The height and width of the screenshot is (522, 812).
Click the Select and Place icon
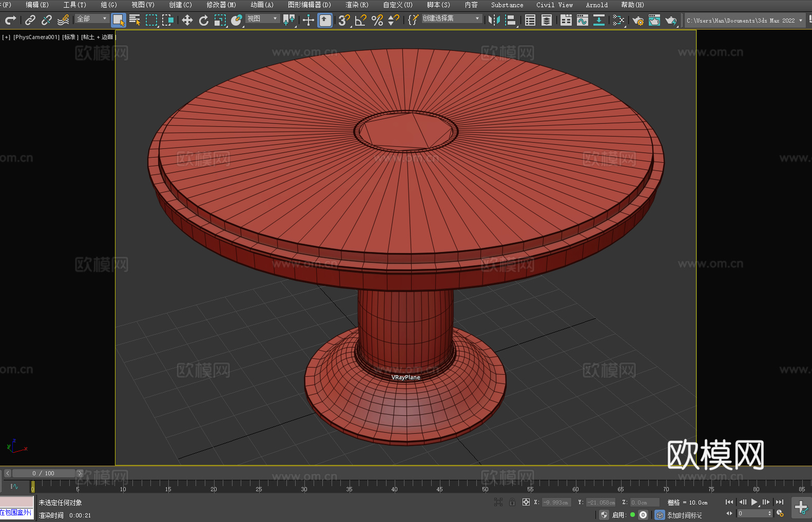[237, 20]
